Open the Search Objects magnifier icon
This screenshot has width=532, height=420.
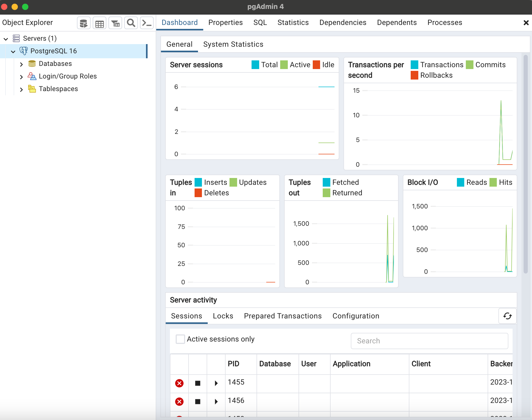click(131, 23)
